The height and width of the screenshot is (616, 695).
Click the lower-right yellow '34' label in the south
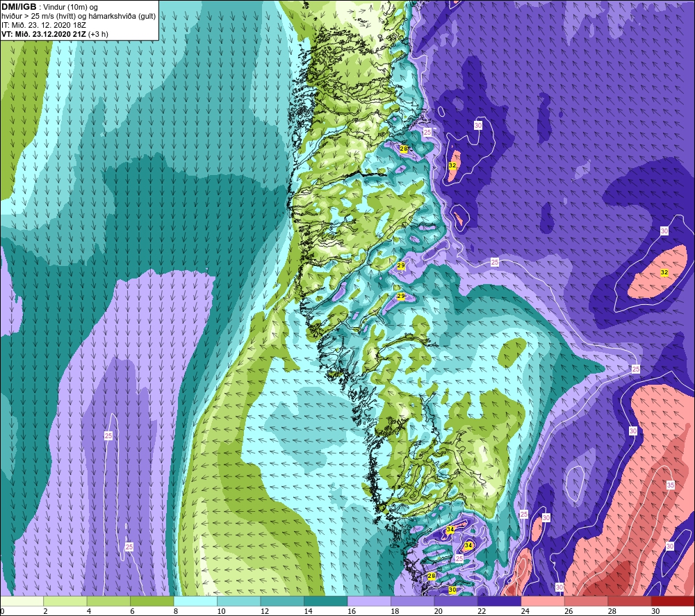[x=468, y=545]
